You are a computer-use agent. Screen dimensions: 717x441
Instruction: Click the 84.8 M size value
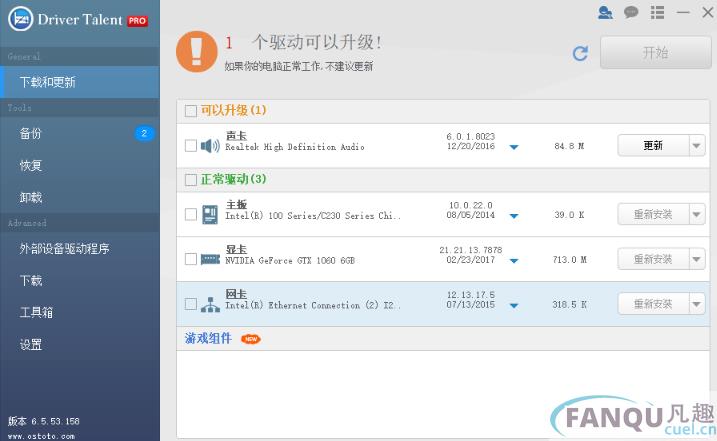[569, 146]
